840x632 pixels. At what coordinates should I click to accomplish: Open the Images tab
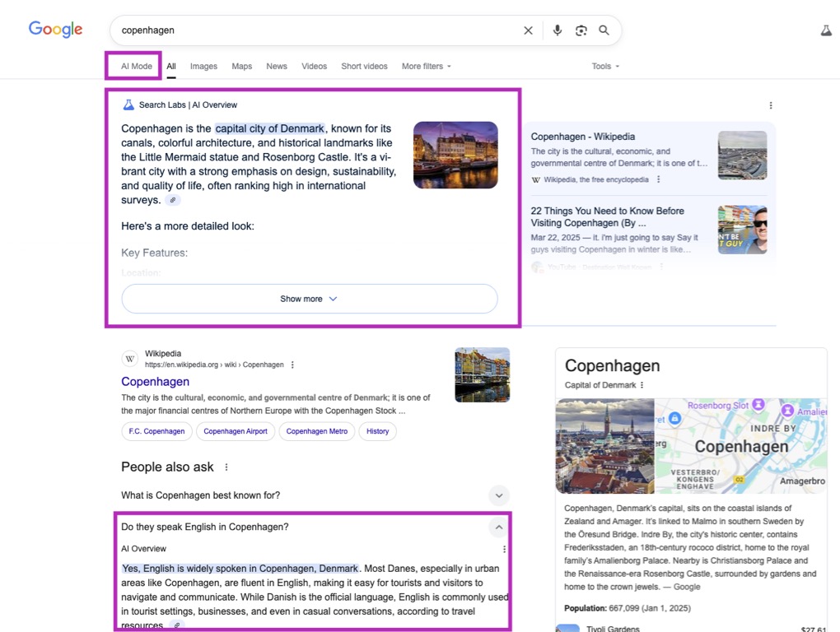click(203, 67)
